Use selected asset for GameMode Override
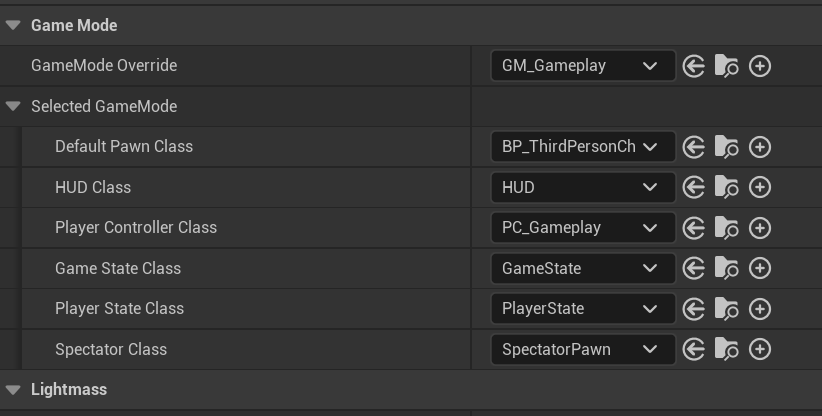 coord(694,66)
